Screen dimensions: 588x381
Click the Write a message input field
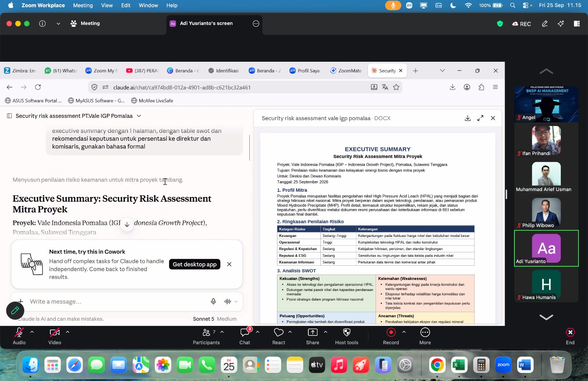(118, 302)
